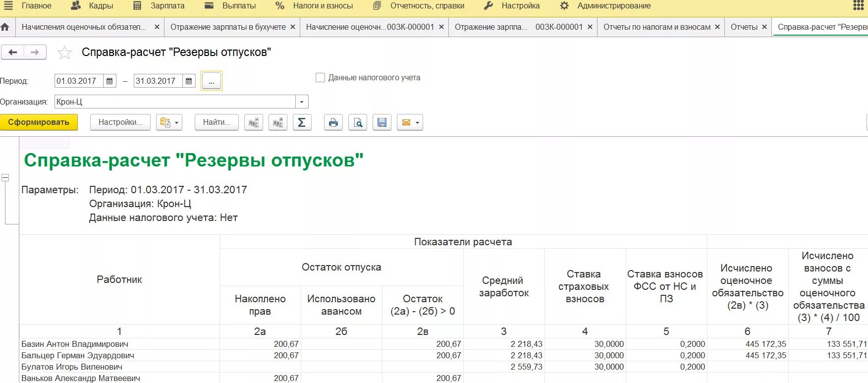Expand the Организация dropdown arrow

click(302, 102)
